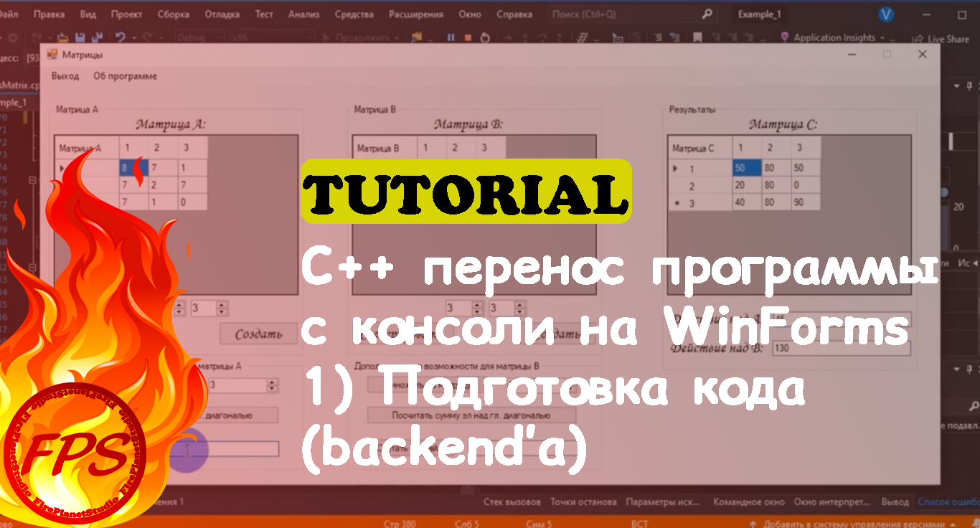Pause debugging with the pause icon
The width and height of the screenshot is (980, 528).
[451, 38]
